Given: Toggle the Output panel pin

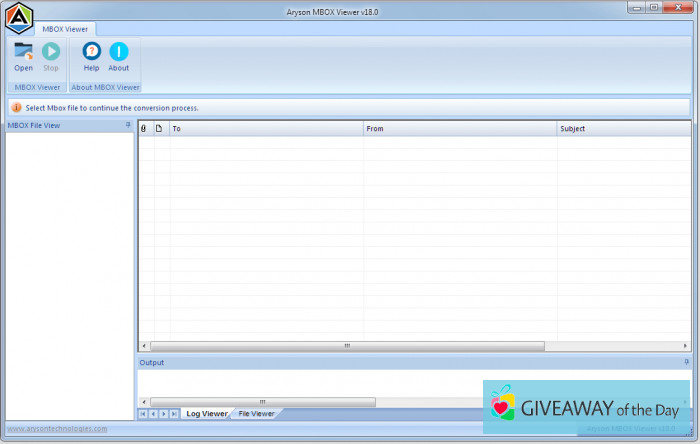Looking at the screenshot, I should pos(686,362).
